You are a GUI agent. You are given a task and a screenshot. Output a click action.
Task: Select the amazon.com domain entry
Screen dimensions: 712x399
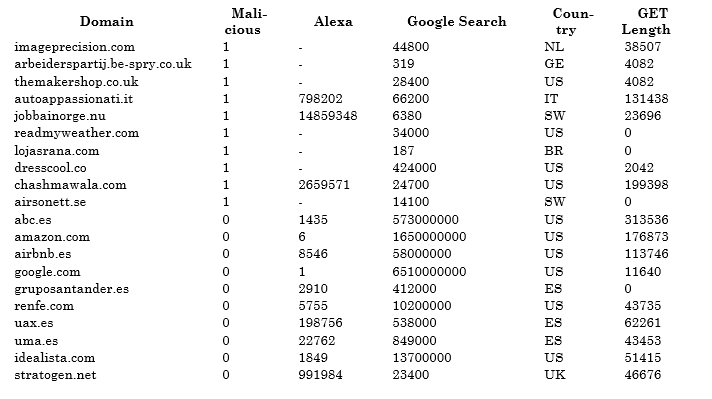click(52, 237)
